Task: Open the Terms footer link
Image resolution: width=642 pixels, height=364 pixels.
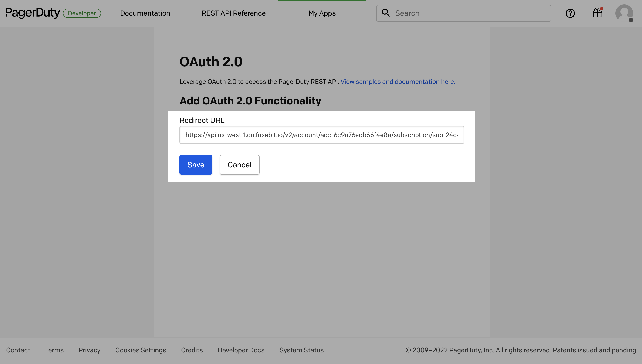Action: (54, 350)
